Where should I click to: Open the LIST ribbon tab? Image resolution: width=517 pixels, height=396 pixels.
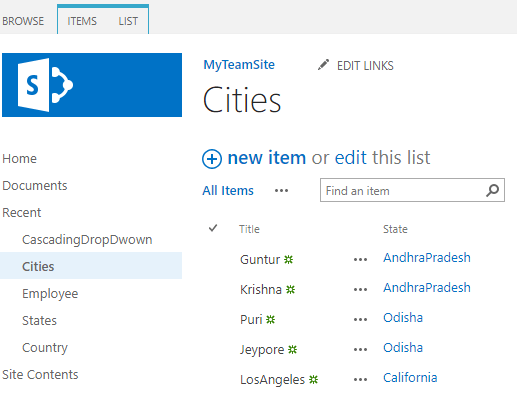[x=128, y=21]
